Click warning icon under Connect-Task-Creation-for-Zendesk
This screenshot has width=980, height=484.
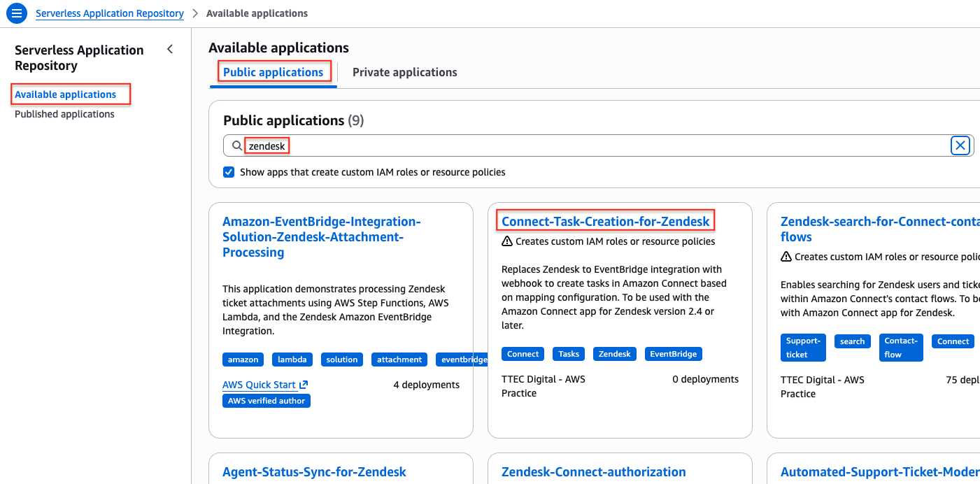pos(507,241)
